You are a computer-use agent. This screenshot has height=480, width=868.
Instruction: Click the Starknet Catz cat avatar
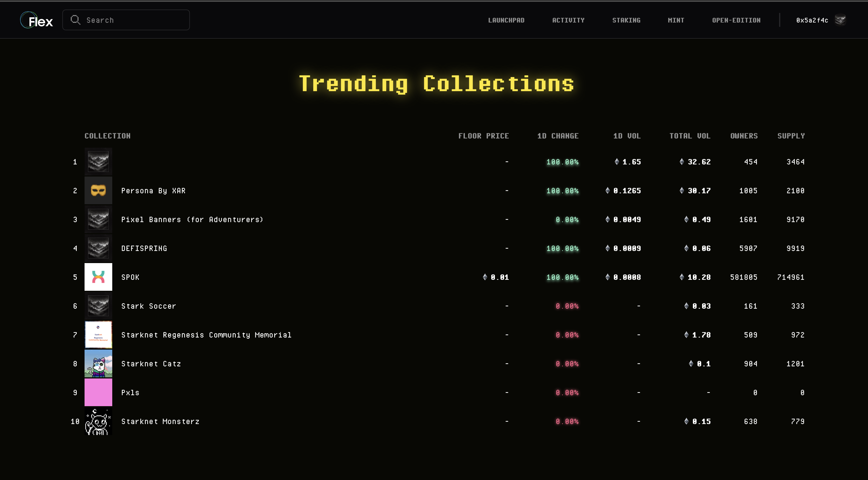(x=98, y=363)
